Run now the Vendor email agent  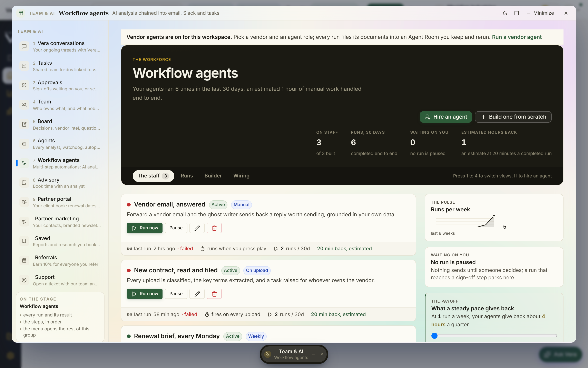pyautogui.click(x=145, y=228)
